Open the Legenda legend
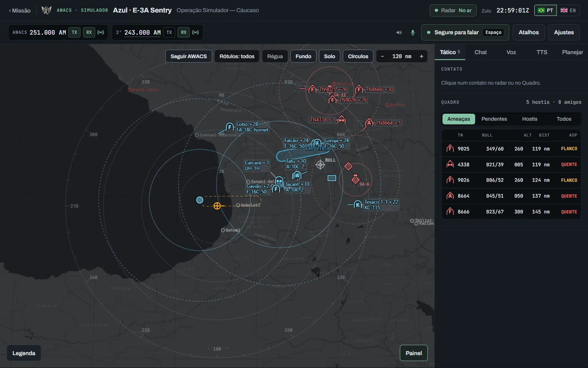 [24, 353]
